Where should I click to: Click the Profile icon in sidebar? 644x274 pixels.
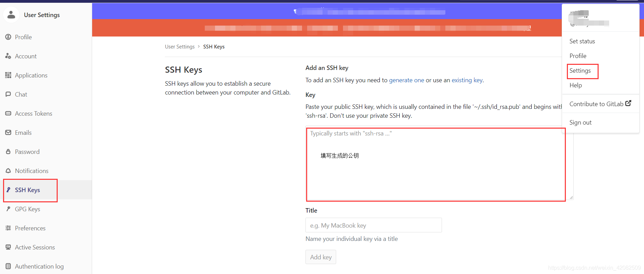[x=8, y=37]
